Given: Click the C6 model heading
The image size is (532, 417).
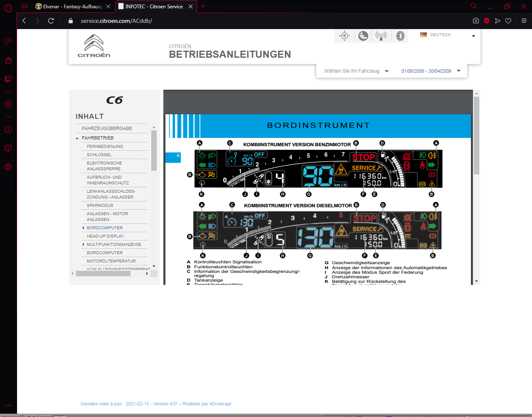Looking at the screenshot, I should tap(114, 100).
